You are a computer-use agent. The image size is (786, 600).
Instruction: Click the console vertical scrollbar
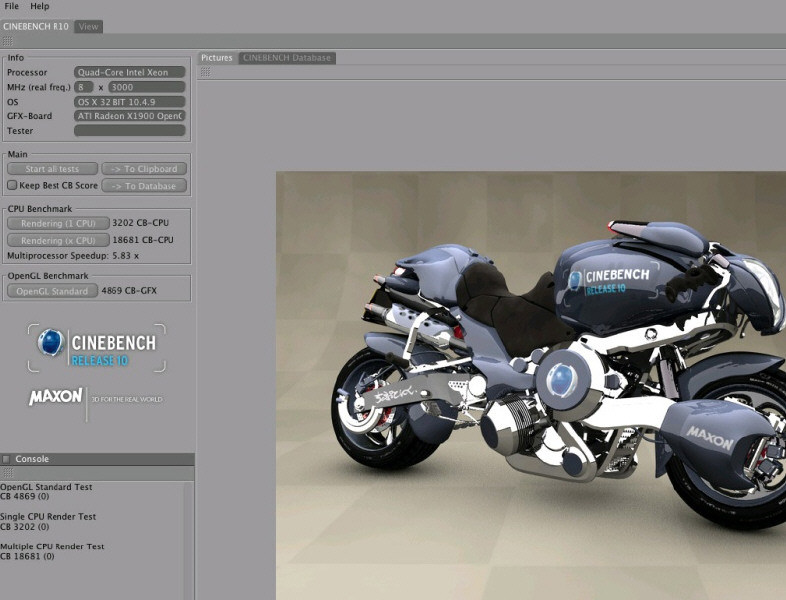(188, 540)
